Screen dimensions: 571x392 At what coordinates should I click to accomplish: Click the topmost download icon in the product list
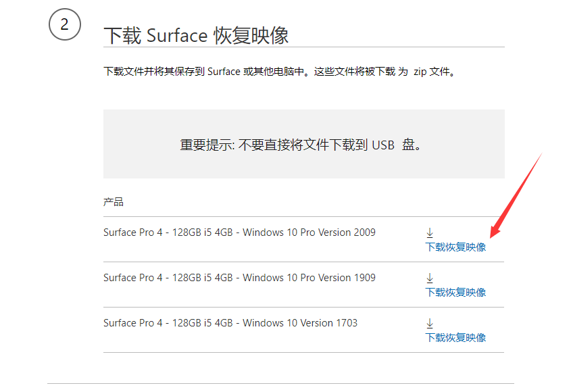coord(430,231)
